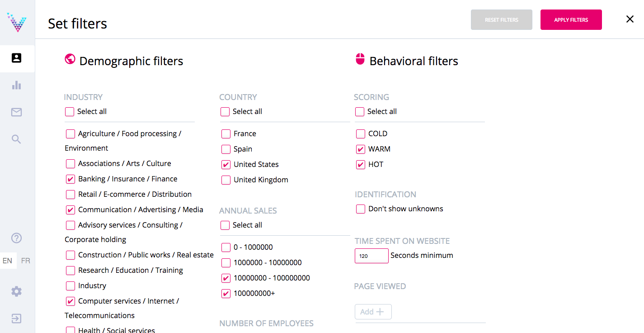Check the 0 - 1000000 annual sales box
644x333 pixels.
coord(226,247)
